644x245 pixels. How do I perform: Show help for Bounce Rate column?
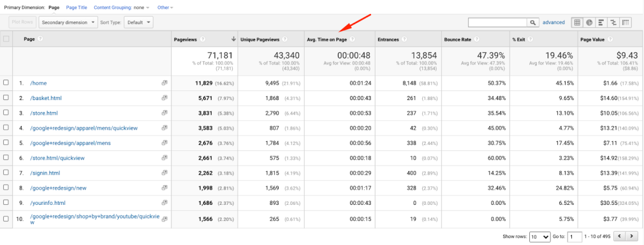pyautogui.click(x=476, y=39)
